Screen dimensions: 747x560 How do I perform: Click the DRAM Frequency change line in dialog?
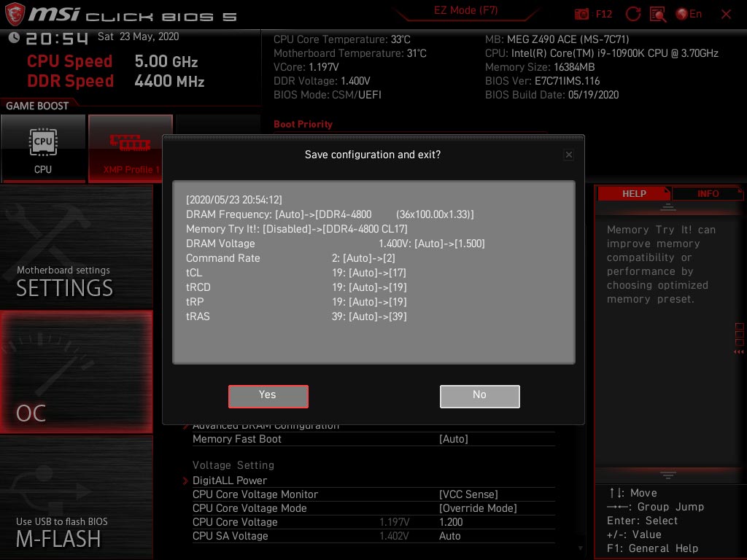330,214
